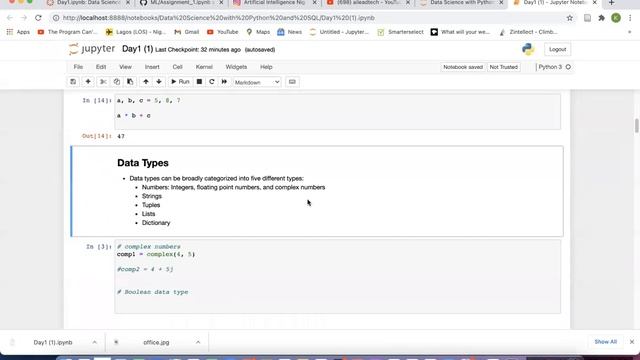Open the Kernel menu

[204, 67]
